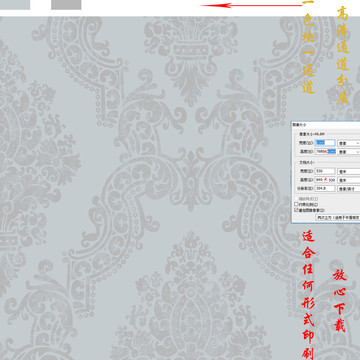Select the light blue-gray color swatch
The image size is (360, 360).
[15, 5]
